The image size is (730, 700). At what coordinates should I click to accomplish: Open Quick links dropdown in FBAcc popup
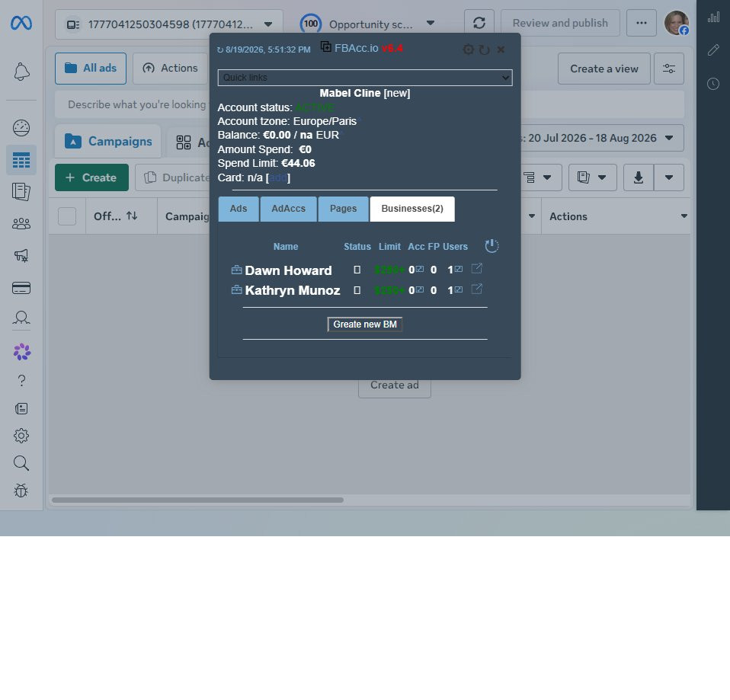click(365, 78)
